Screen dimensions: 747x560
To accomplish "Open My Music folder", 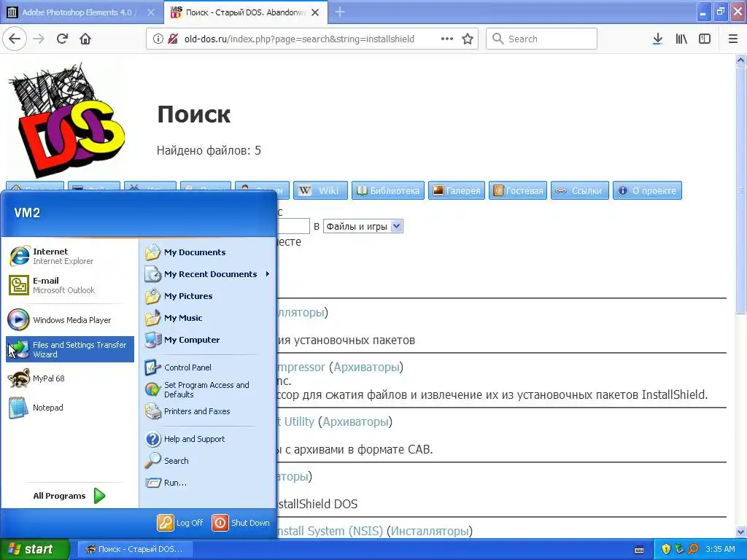I will (x=207, y=318).
